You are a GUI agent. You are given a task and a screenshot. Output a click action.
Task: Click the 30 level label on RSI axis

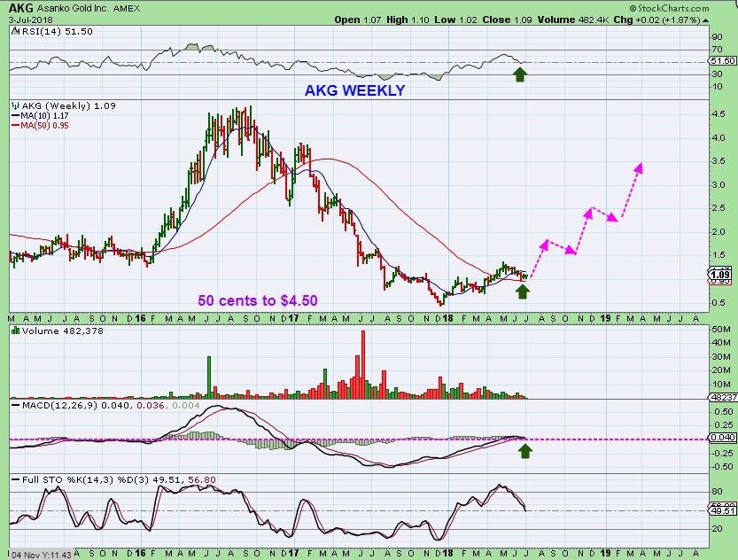pyautogui.click(x=717, y=74)
